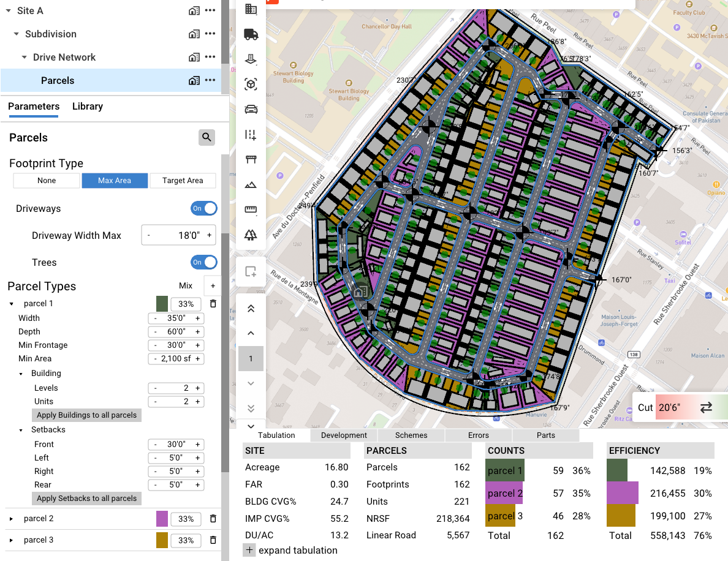This screenshot has height=561, width=728.
Task: Open Site A building icon
Action: 194,10
